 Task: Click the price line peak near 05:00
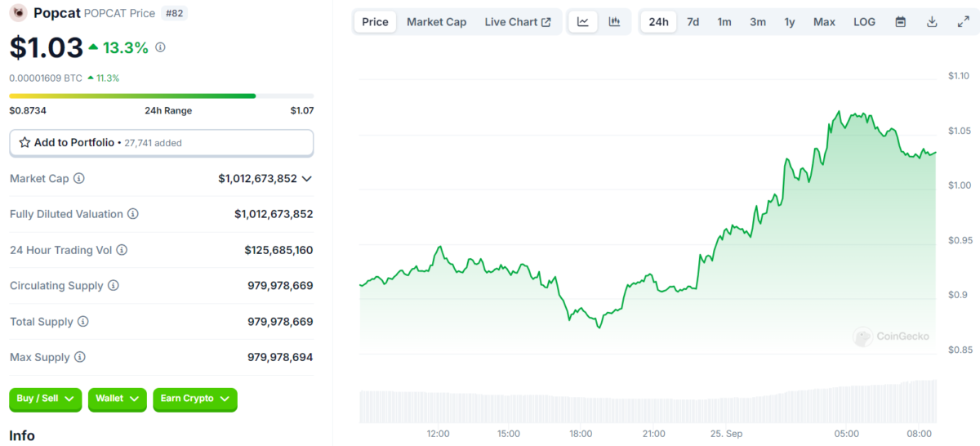[839, 111]
